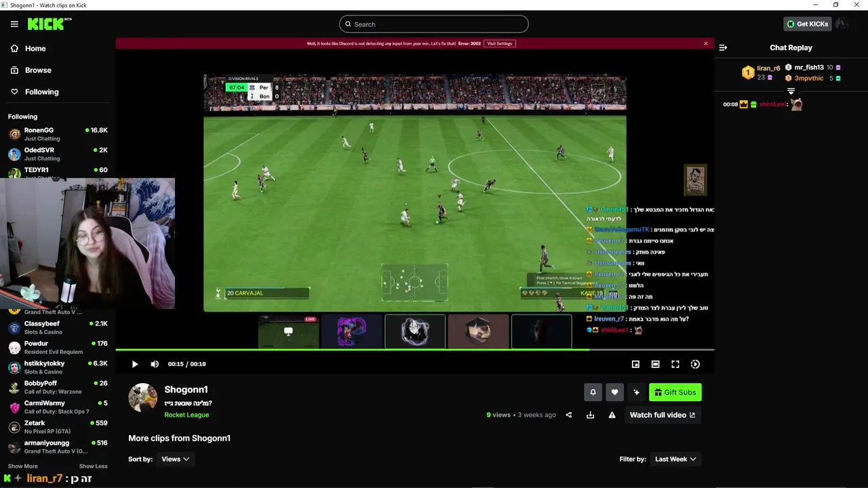868x488 pixels.
Task: Open the Rocket League category link
Action: [x=186, y=415]
